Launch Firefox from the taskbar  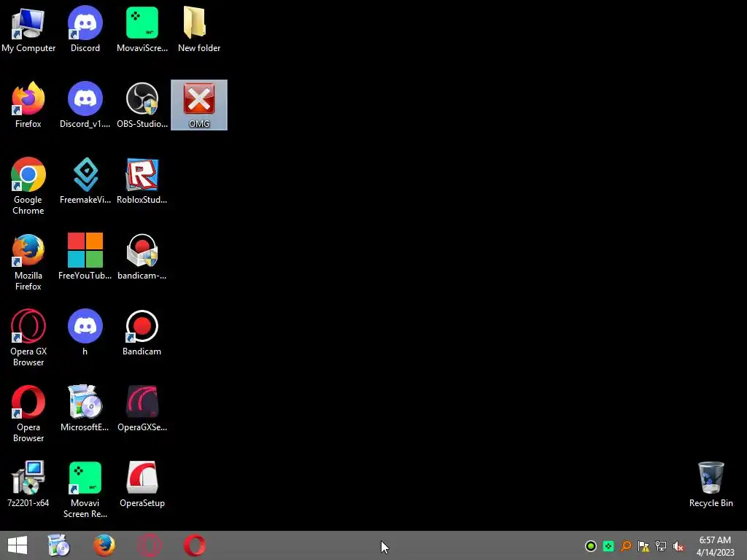click(104, 545)
